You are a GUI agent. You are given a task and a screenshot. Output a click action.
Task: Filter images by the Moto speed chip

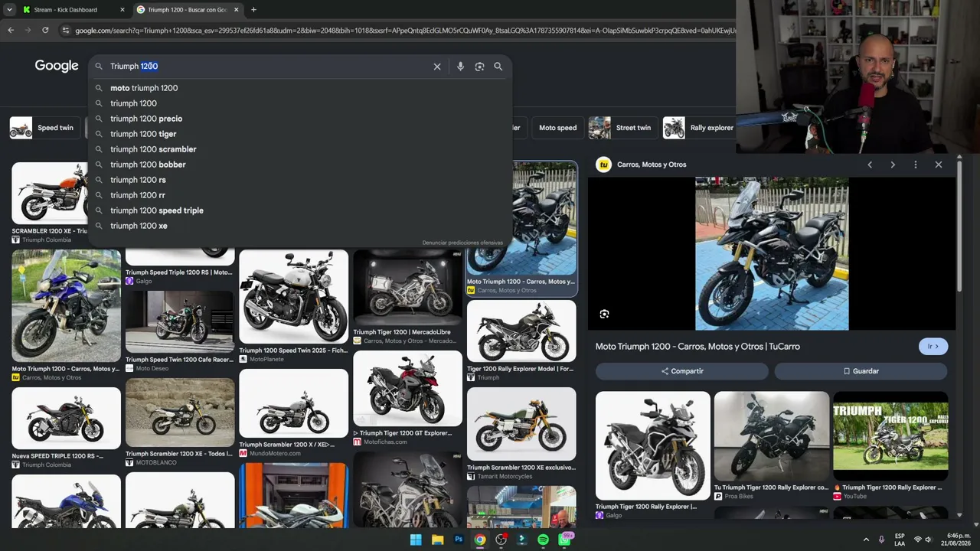pyautogui.click(x=557, y=128)
